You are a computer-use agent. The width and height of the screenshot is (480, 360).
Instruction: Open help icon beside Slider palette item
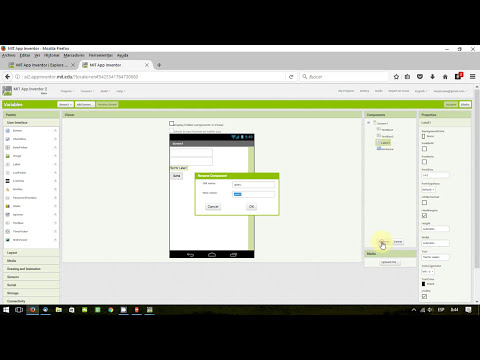(x=55, y=206)
